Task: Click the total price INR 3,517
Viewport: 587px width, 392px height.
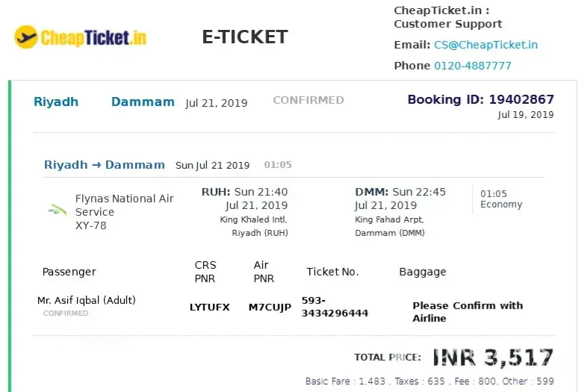Action: [493, 358]
